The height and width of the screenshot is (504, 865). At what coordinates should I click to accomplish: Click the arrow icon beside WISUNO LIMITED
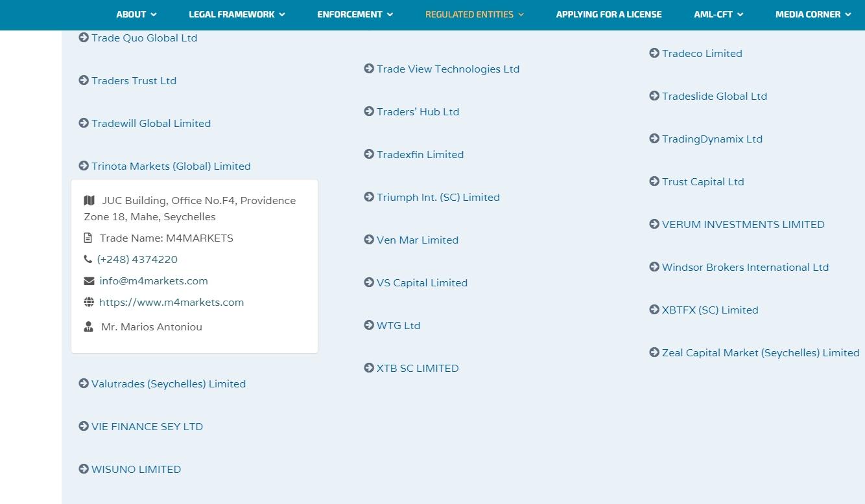pos(84,469)
